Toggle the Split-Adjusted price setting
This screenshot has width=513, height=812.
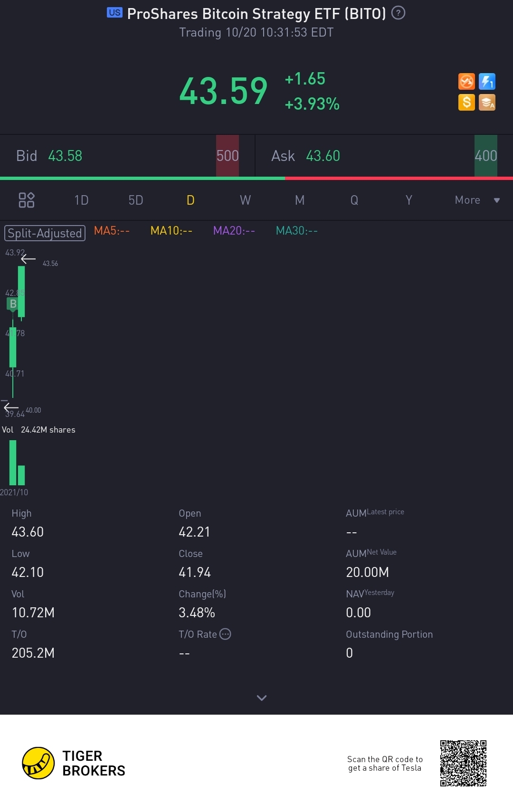(x=45, y=233)
